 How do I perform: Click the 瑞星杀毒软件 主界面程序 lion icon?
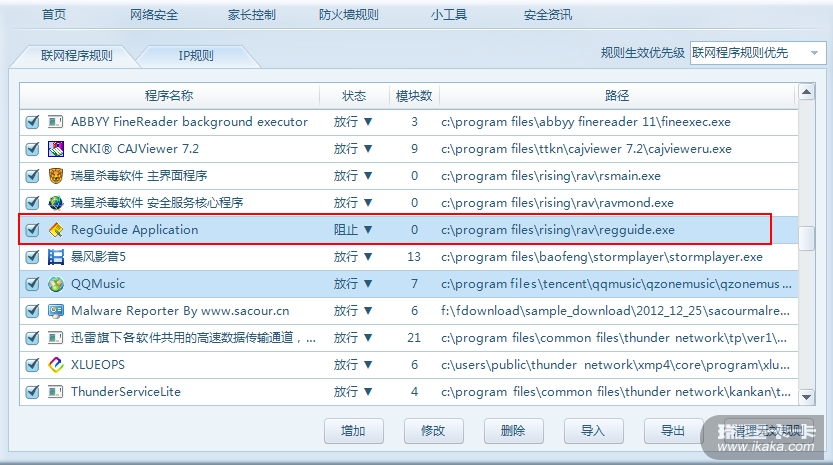pyautogui.click(x=56, y=176)
